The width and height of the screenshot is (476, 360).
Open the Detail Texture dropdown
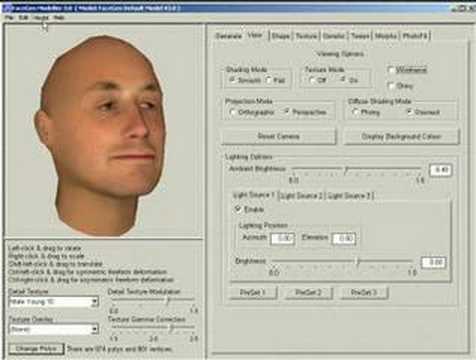tap(53, 302)
